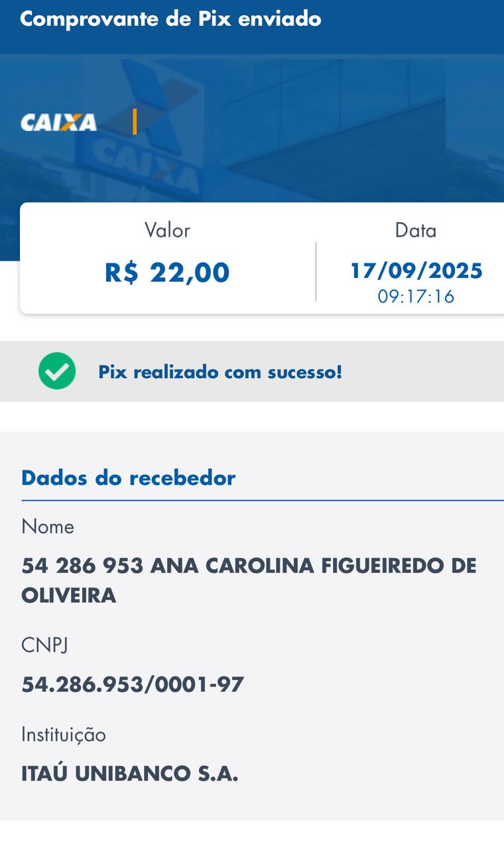Click the "Instituição" field label
Viewport: 504px width, 849px height.
coord(64,735)
